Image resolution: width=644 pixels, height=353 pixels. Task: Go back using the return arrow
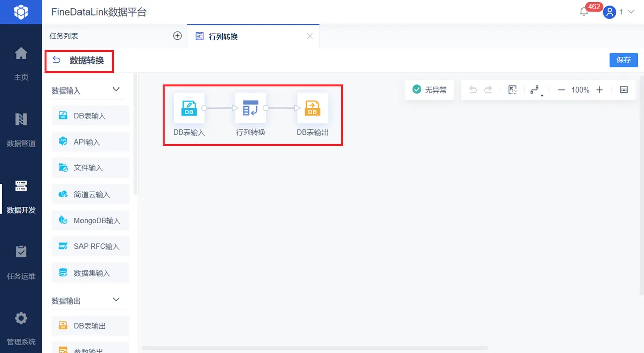57,60
